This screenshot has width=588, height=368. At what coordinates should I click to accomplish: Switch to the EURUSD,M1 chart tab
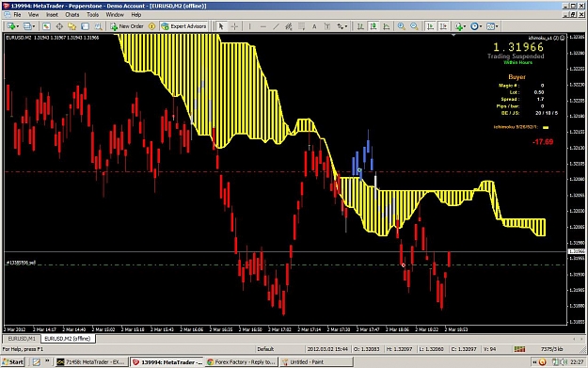coord(22,339)
